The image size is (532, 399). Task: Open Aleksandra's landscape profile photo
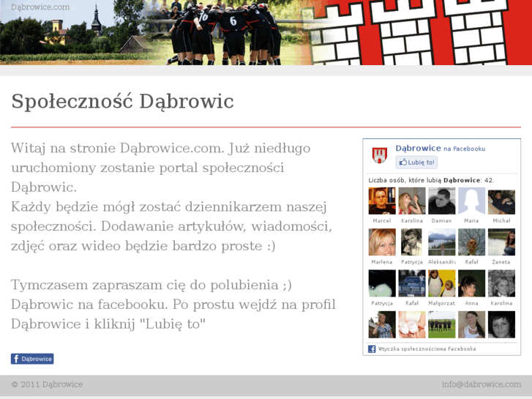pyautogui.click(x=442, y=242)
